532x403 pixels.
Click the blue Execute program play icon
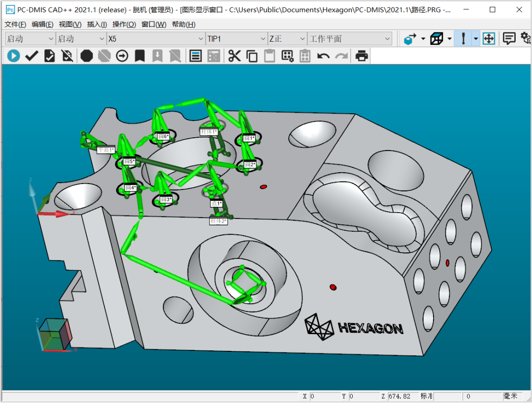coord(14,56)
